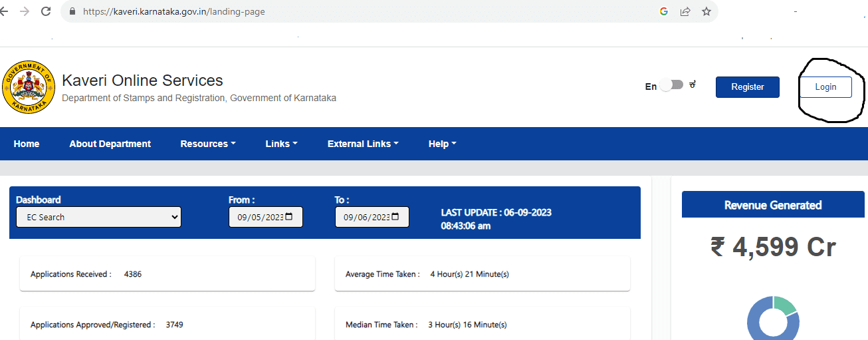
Task: Bookmark this page with star icon
Action: pos(706,11)
